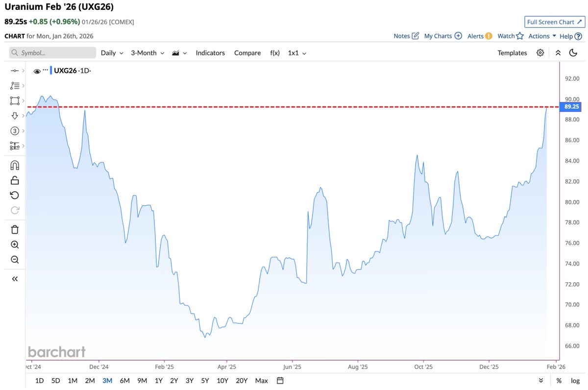588x390 pixels.
Task: Open the chart type area-chart dropdown
Action: click(179, 53)
